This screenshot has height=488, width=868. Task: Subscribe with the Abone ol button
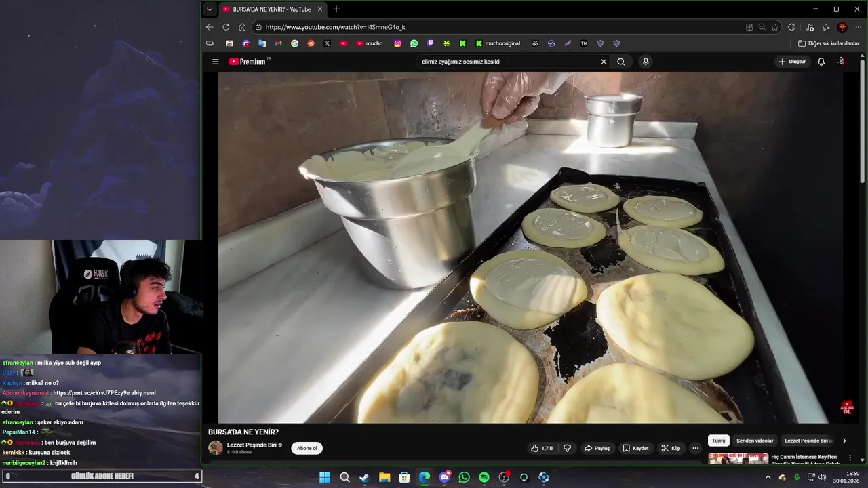click(307, 448)
